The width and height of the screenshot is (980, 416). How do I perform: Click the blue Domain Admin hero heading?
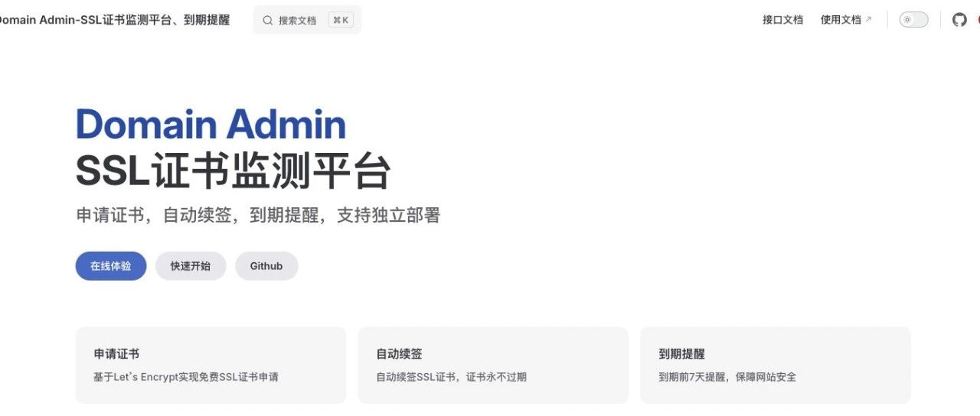coord(211,125)
